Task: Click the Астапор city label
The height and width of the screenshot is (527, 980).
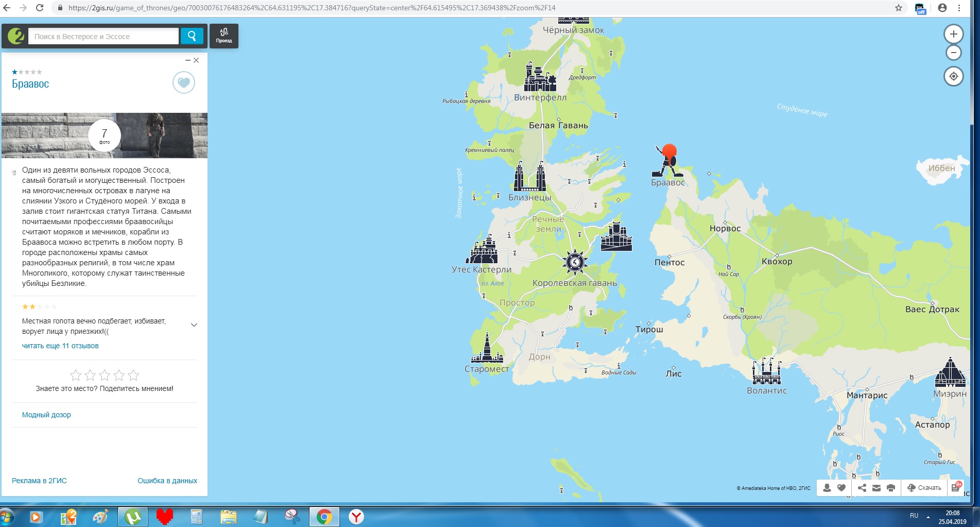Action: point(933,425)
